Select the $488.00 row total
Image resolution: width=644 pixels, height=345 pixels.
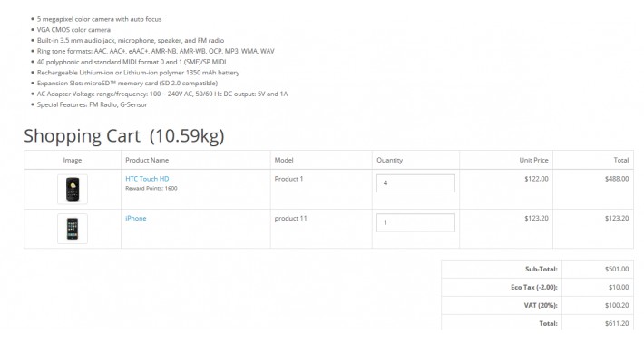[x=617, y=179]
